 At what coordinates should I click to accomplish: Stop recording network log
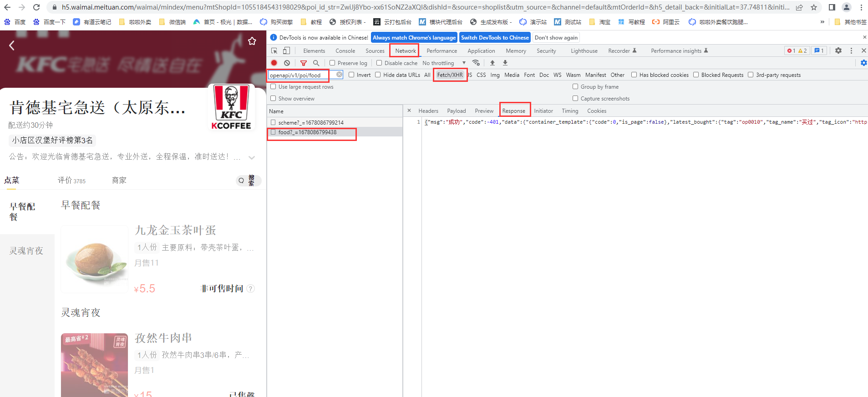coord(274,63)
